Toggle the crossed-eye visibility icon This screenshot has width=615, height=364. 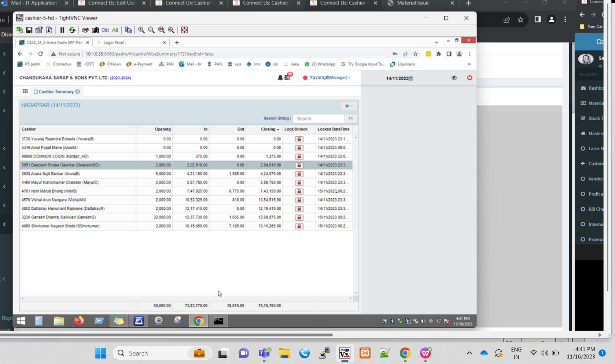[x=454, y=78]
